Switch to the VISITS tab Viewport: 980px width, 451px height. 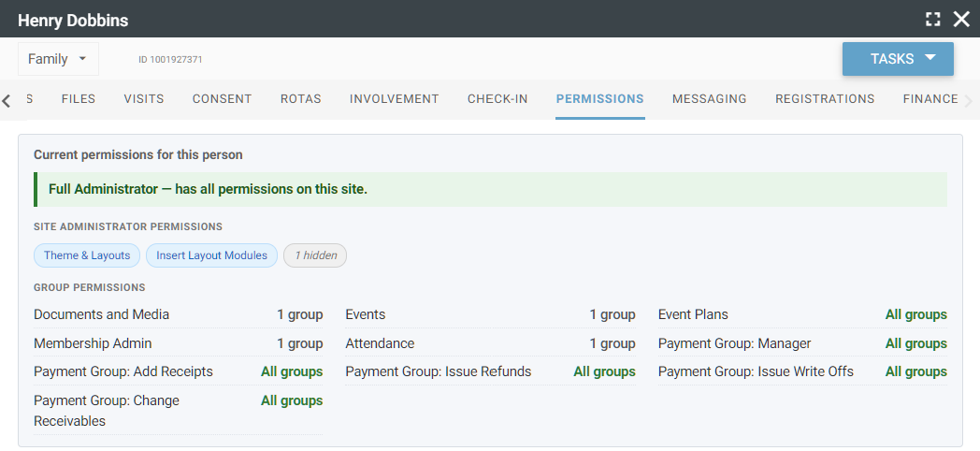click(x=144, y=99)
